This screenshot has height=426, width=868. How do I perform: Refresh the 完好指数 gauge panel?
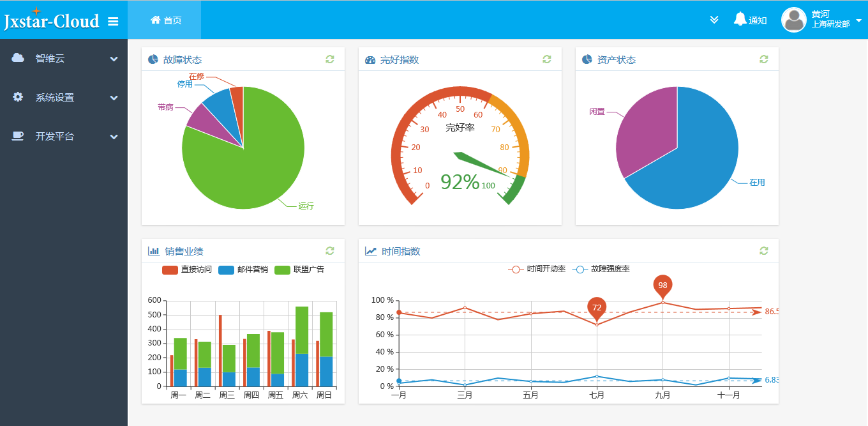[x=547, y=59]
